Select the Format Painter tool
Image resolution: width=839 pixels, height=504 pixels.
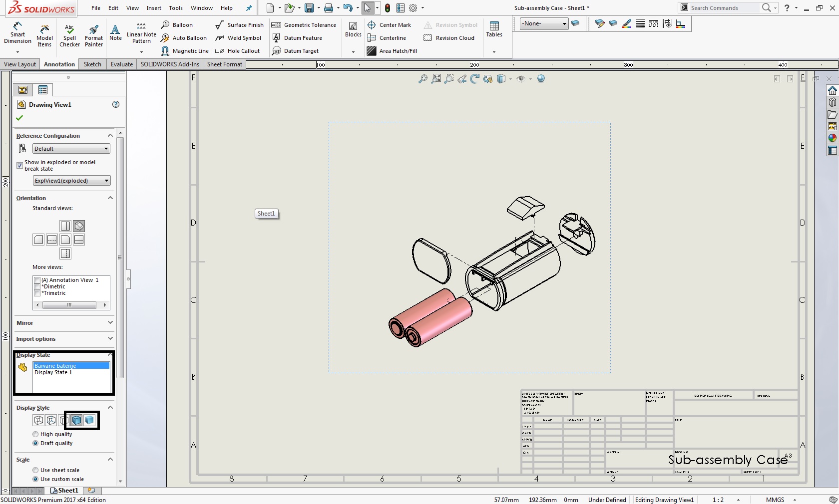pos(93,35)
